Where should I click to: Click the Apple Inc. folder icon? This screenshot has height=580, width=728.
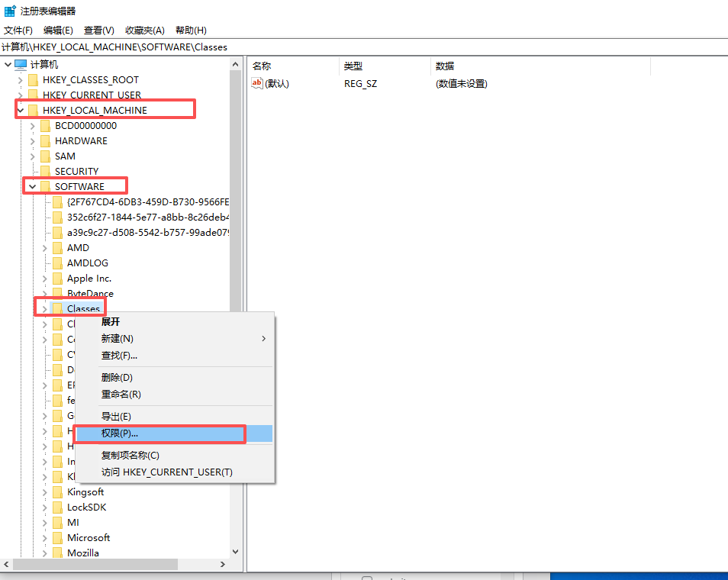[x=60, y=278]
